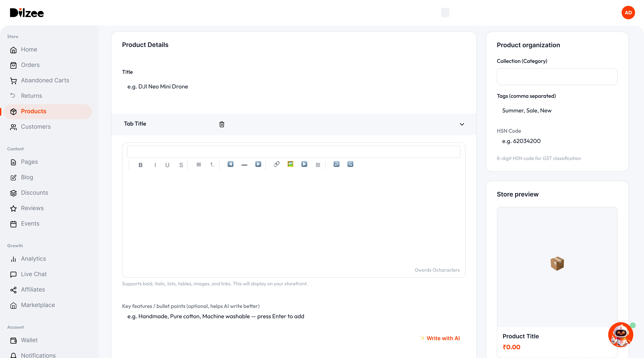Click Write with AI
The image size is (644, 358).
click(x=440, y=338)
